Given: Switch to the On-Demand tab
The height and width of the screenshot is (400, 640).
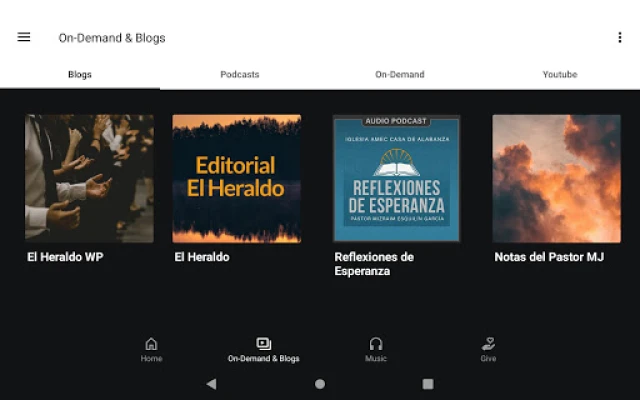Looking at the screenshot, I should (x=399, y=74).
